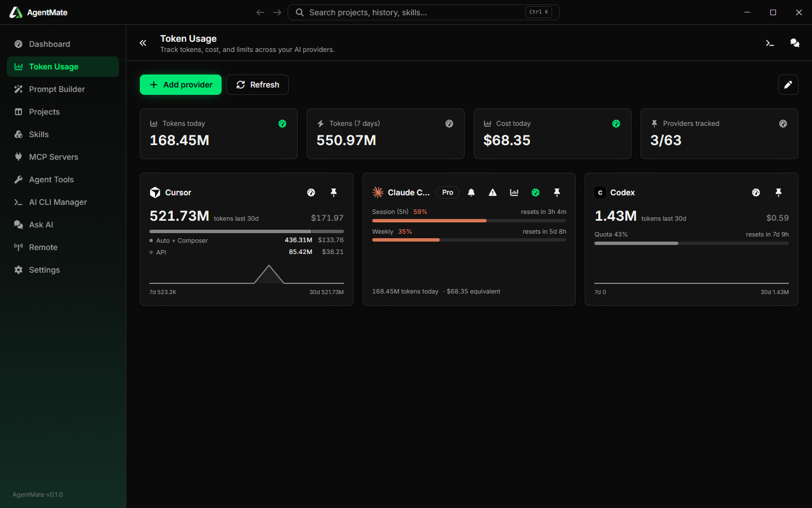Click the API usage row in Cursor card
This screenshot has width=812, height=508.
coord(246,252)
